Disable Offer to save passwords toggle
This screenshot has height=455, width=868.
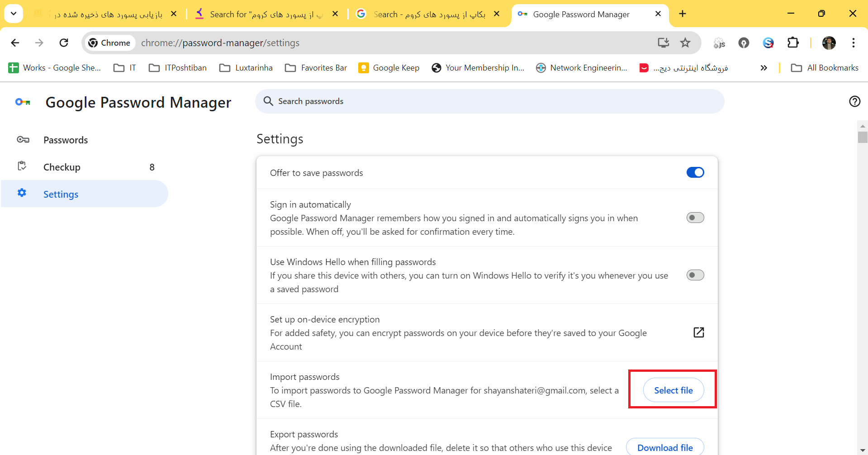pyautogui.click(x=695, y=172)
